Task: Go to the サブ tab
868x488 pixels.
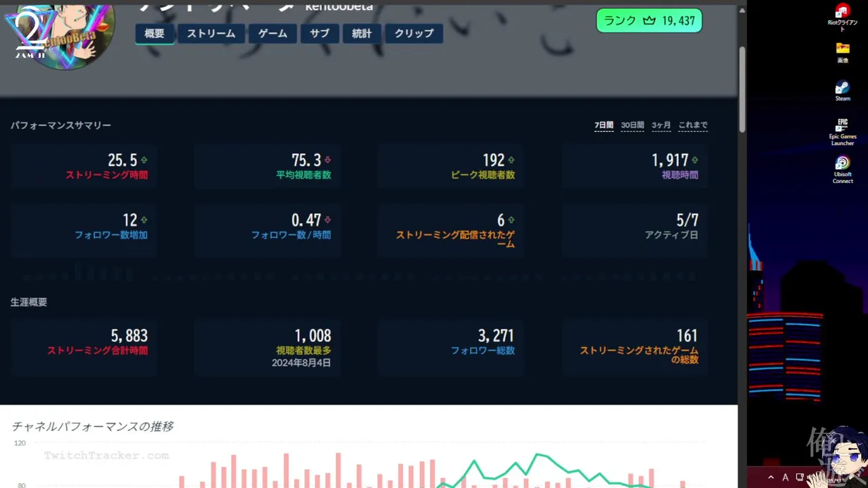Action: tap(319, 33)
